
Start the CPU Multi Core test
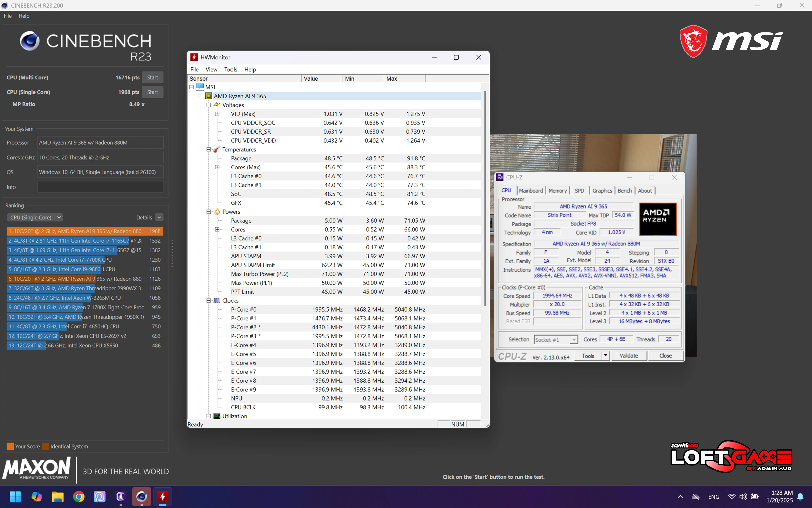coord(152,78)
